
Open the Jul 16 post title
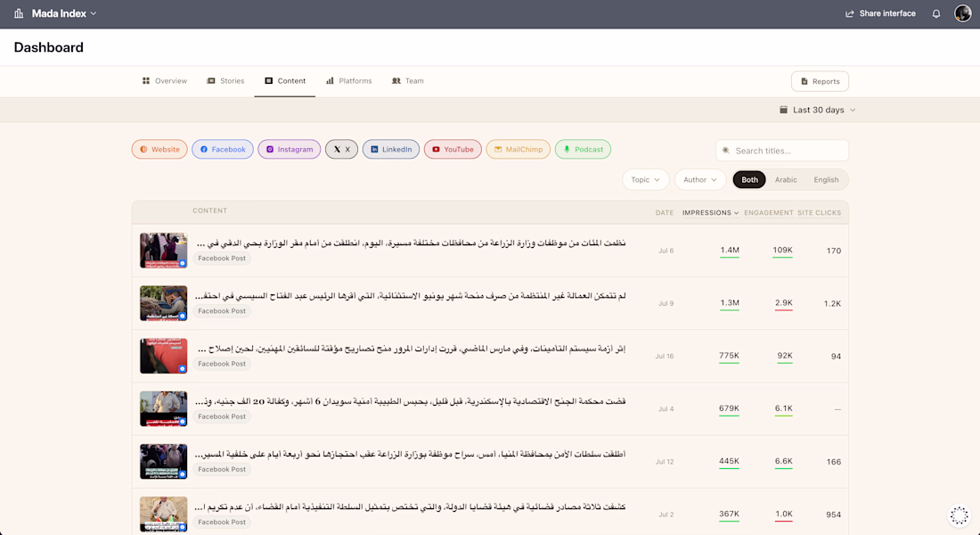(x=412, y=349)
